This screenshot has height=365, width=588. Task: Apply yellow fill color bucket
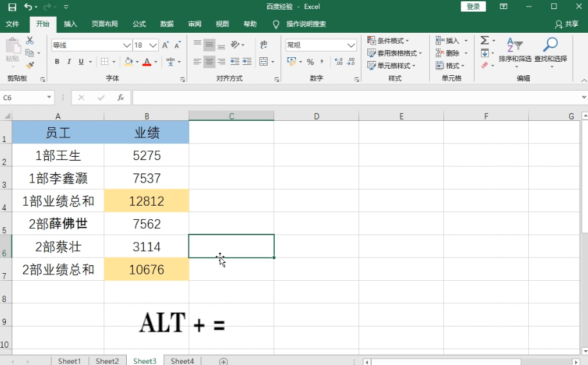coord(129,62)
